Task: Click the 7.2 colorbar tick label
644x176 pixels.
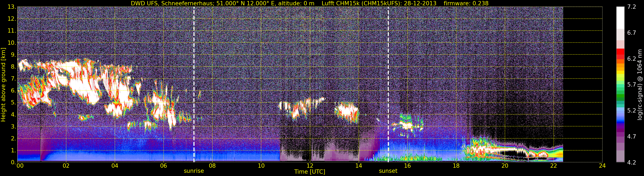Action: pyautogui.click(x=632, y=7)
